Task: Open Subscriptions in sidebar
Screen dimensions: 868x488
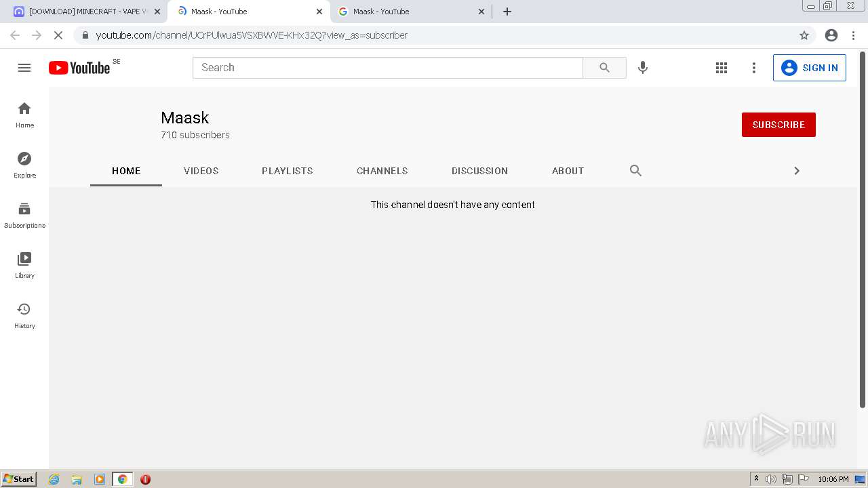Action: 24,215
